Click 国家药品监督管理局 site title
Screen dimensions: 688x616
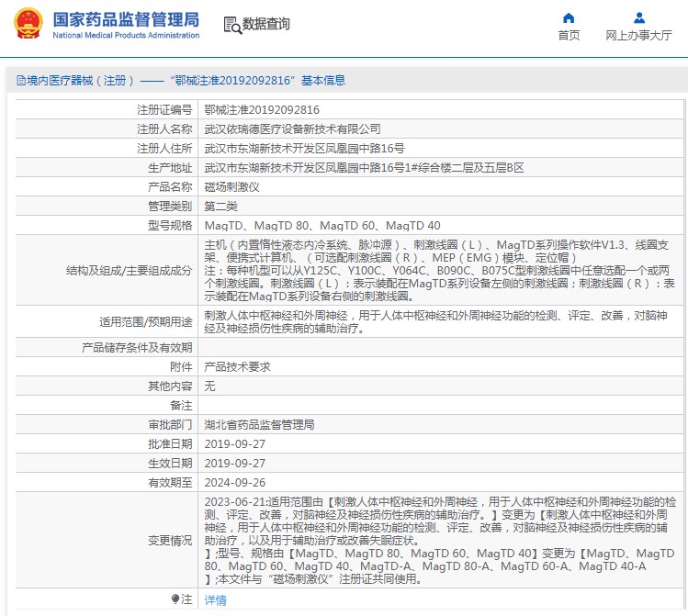coord(126,19)
